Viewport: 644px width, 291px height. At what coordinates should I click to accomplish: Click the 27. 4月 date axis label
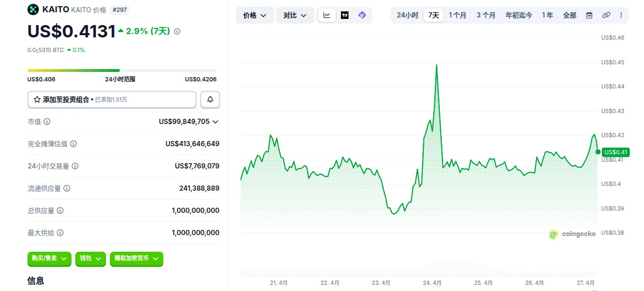[x=586, y=283]
